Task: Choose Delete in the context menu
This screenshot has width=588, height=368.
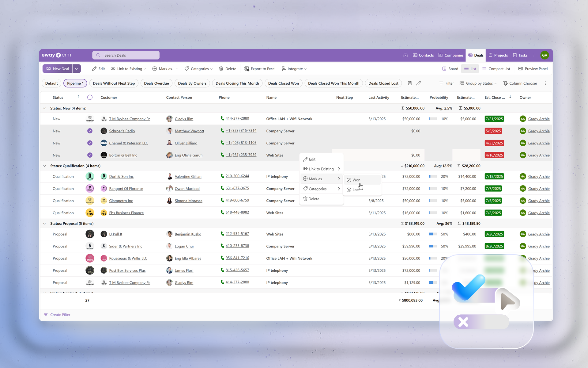Action: 321,199
